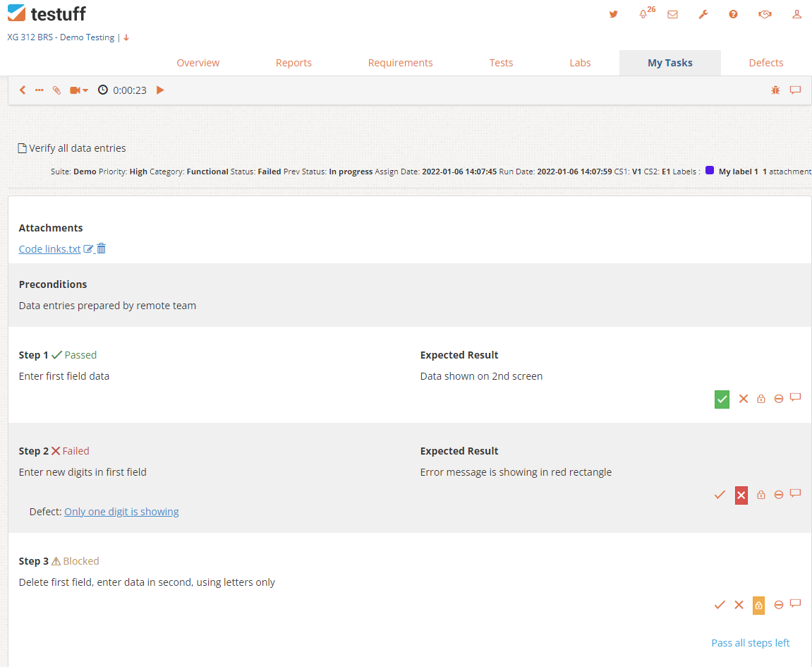Click the Step 3 Blocked status label
This screenshot has width=812, height=667.
(x=75, y=561)
